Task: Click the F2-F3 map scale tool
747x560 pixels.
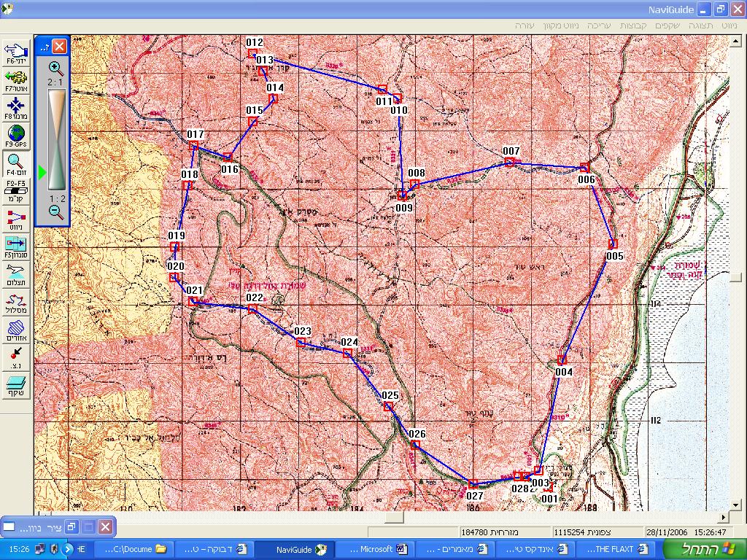Action: pyautogui.click(x=16, y=191)
